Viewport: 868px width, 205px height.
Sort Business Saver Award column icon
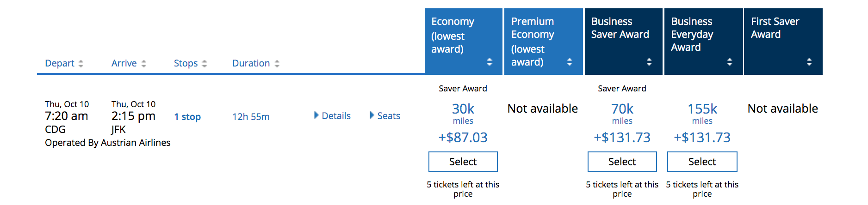(649, 62)
